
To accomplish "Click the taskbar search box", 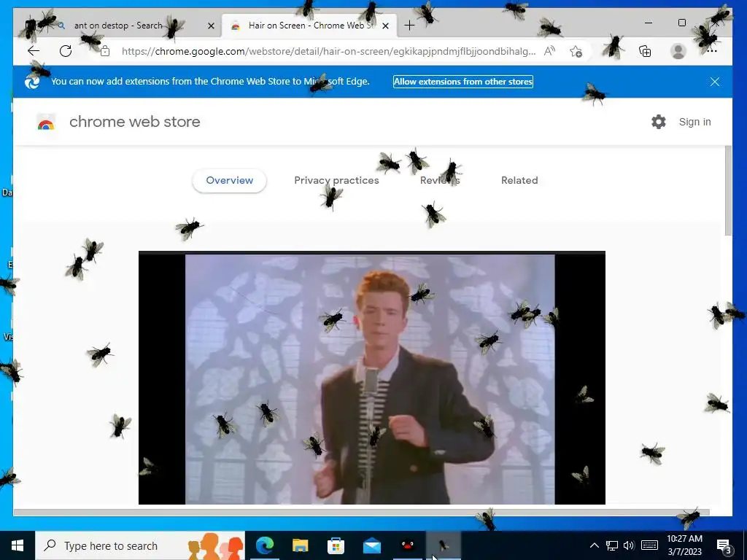I will [x=140, y=545].
